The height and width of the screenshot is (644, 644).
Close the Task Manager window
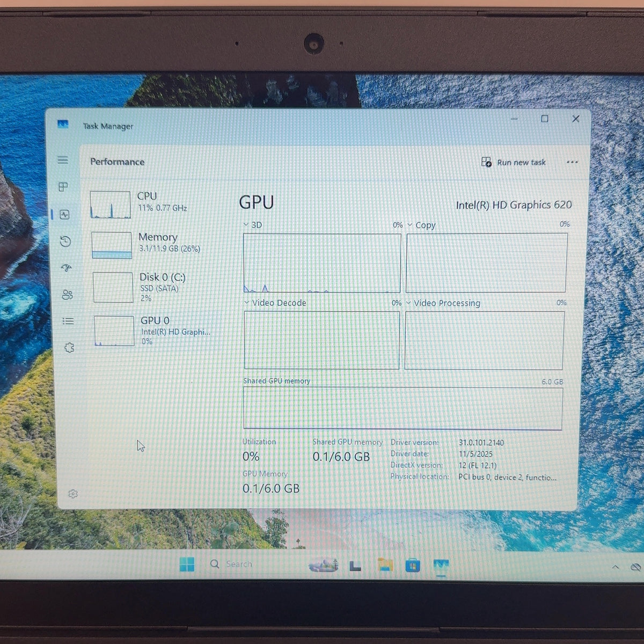coord(576,119)
